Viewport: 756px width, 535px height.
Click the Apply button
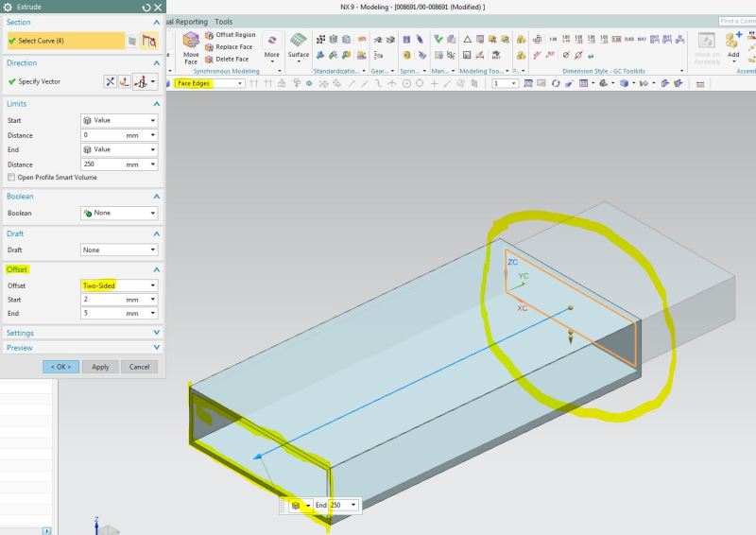(x=100, y=367)
